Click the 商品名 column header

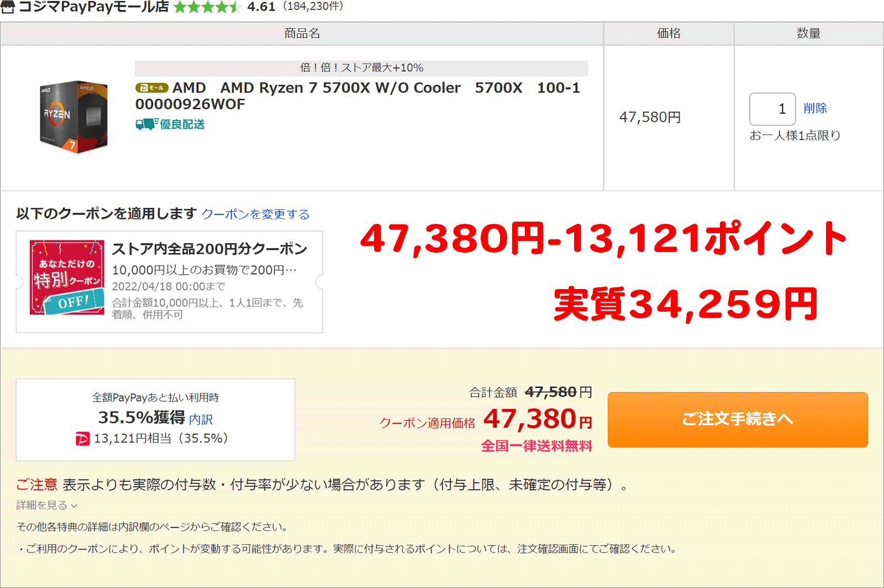click(303, 33)
